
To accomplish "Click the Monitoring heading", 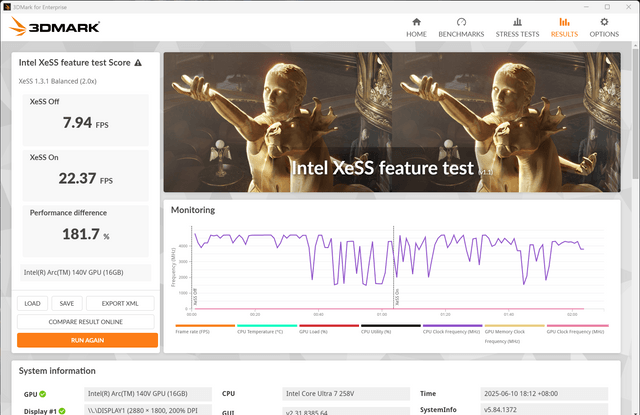I will [x=193, y=210].
